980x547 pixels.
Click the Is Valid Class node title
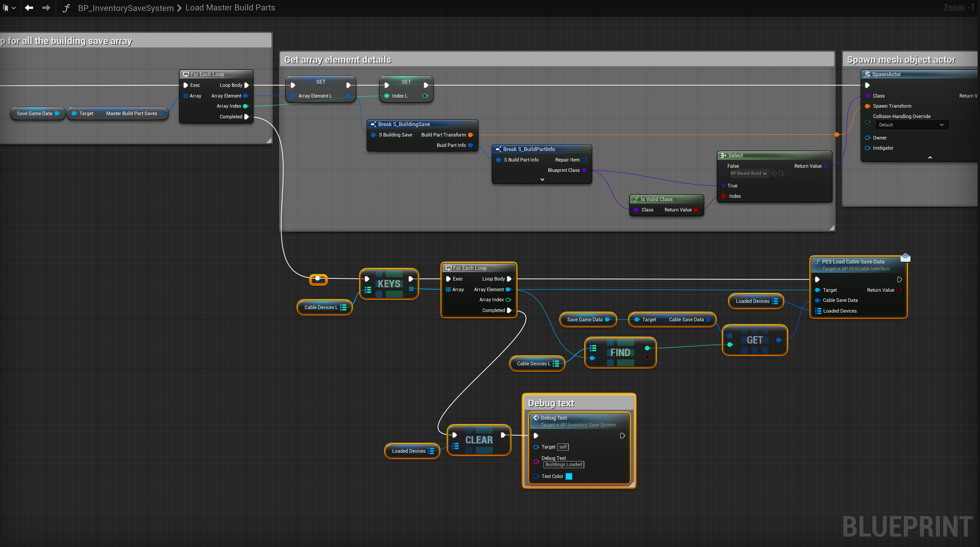click(x=656, y=199)
